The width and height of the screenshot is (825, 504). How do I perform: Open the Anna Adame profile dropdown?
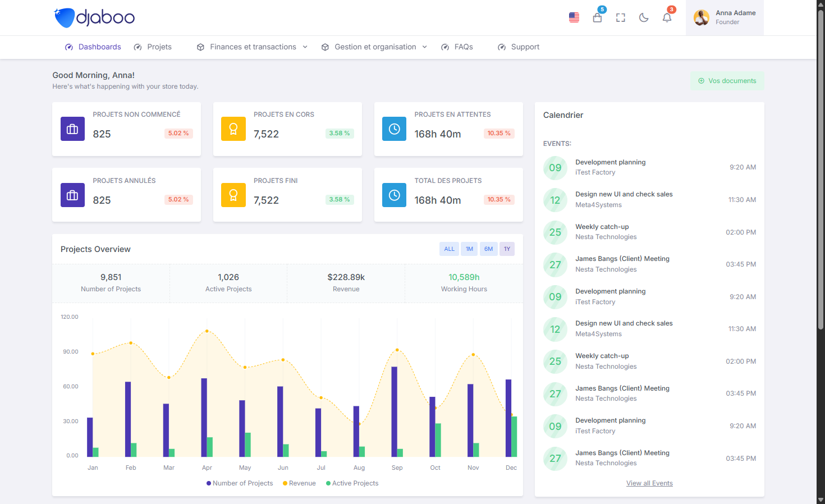(x=725, y=18)
